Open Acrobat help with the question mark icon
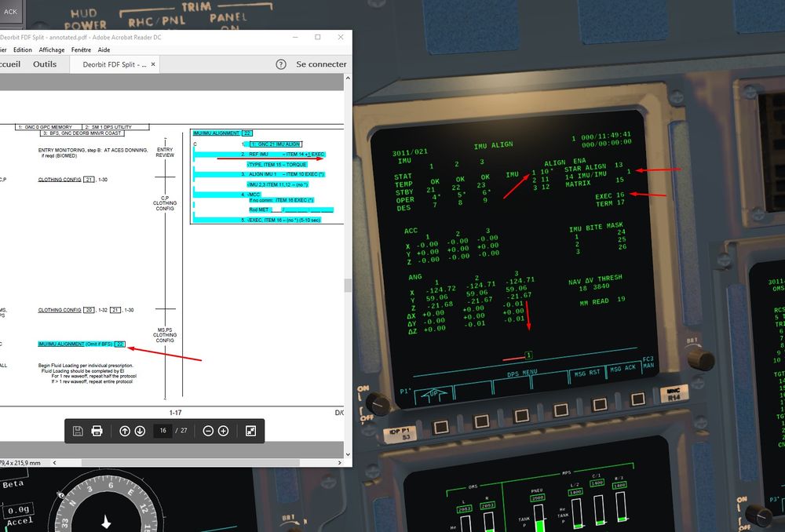The width and height of the screenshot is (785, 532). pyautogui.click(x=281, y=64)
